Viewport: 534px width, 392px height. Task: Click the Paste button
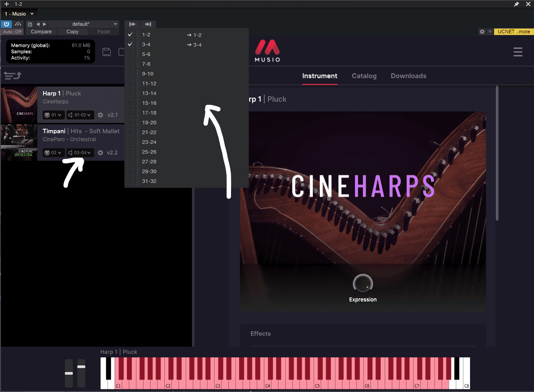tap(104, 32)
